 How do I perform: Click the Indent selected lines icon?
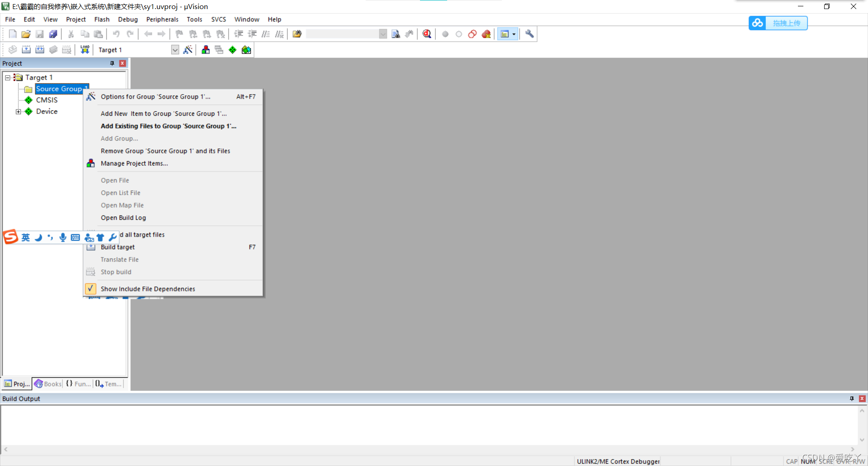(x=239, y=34)
